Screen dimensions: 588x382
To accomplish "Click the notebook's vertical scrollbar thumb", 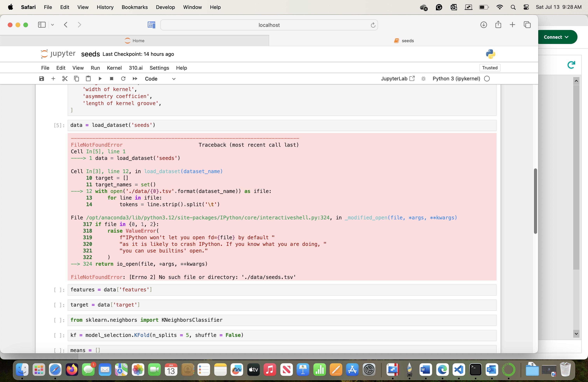I will pyautogui.click(x=535, y=201).
